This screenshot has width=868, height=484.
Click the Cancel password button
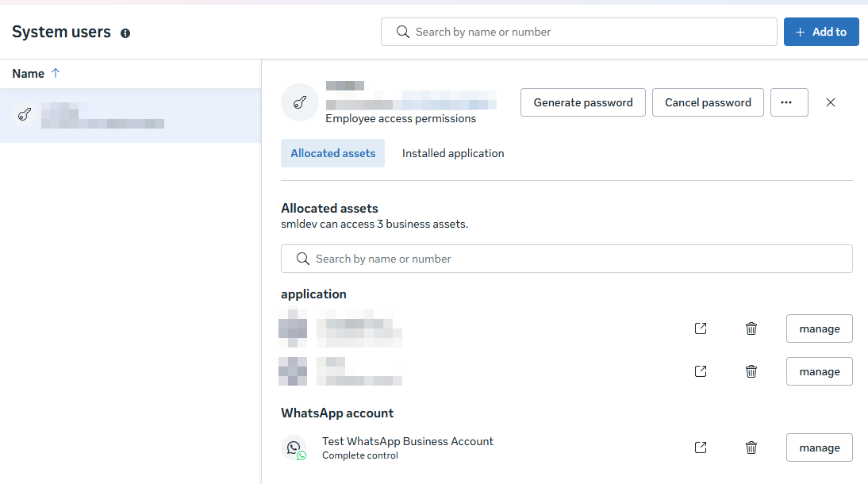tap(707, 102)
